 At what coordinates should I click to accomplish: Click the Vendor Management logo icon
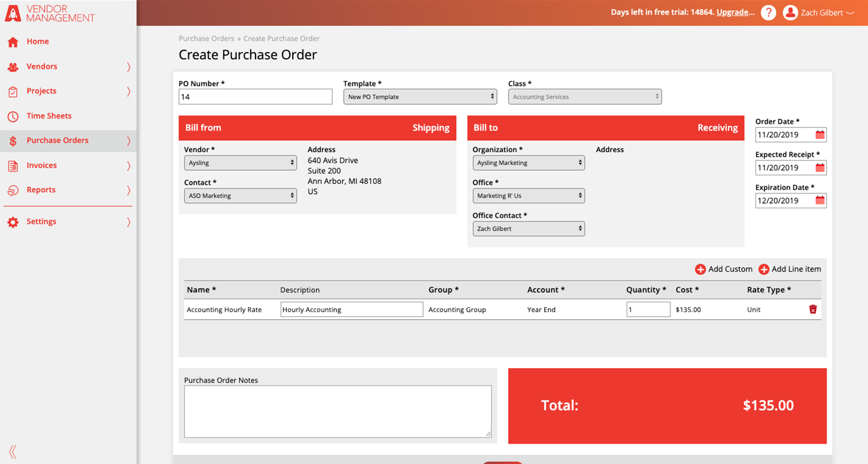click(13, 13)
